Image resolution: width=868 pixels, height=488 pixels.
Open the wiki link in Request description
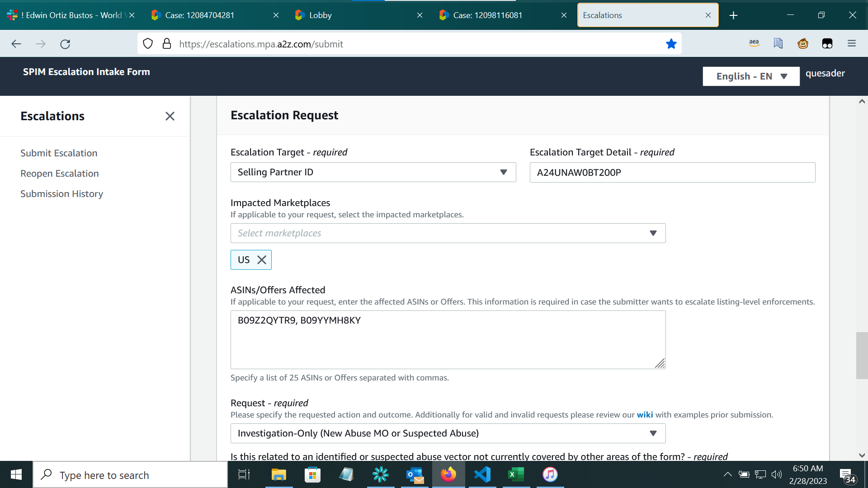pos(645,415)
